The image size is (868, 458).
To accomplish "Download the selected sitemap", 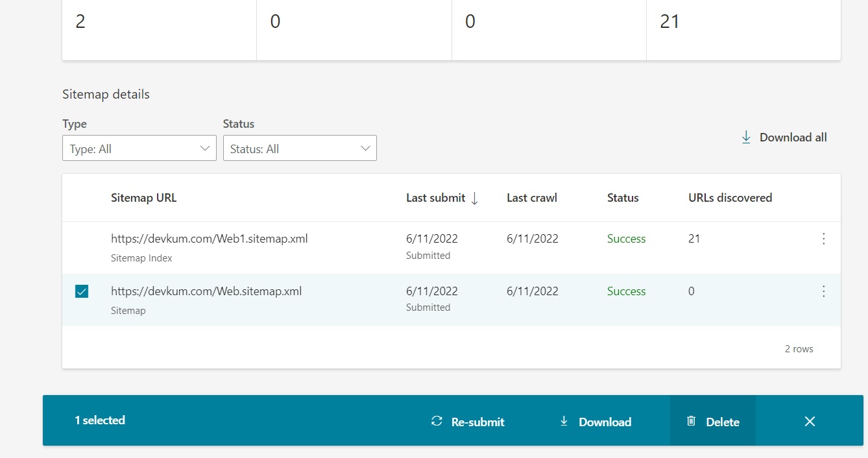I will [x=595, y=422].
